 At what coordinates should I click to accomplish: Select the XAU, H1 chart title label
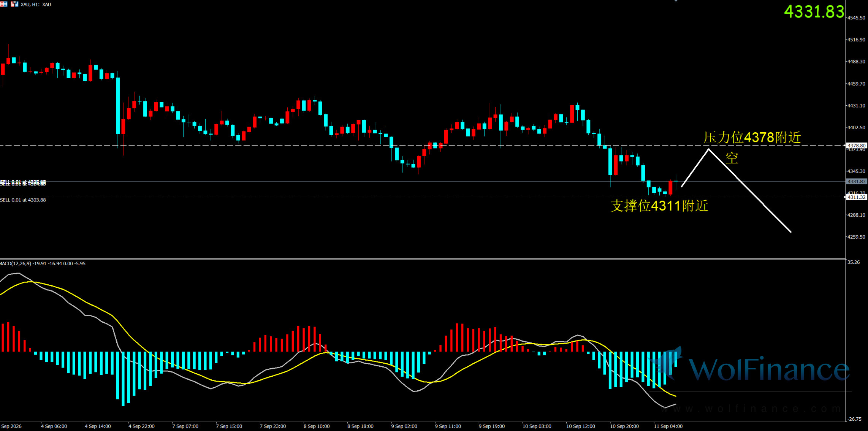(36, 4)
